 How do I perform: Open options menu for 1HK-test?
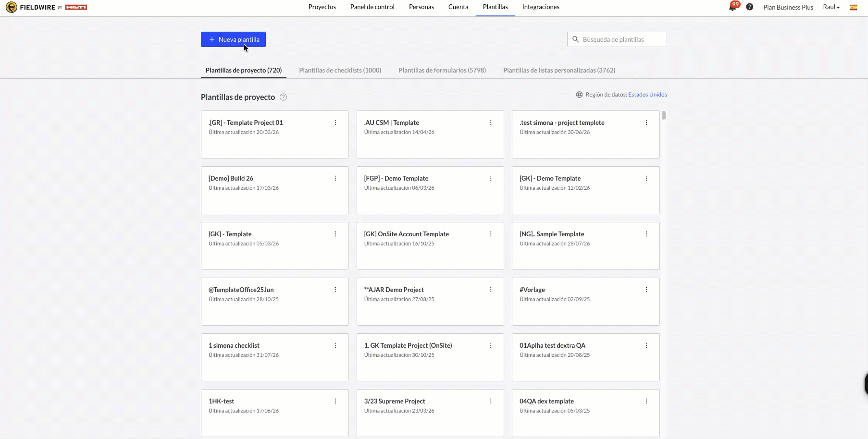click(335, 401)
